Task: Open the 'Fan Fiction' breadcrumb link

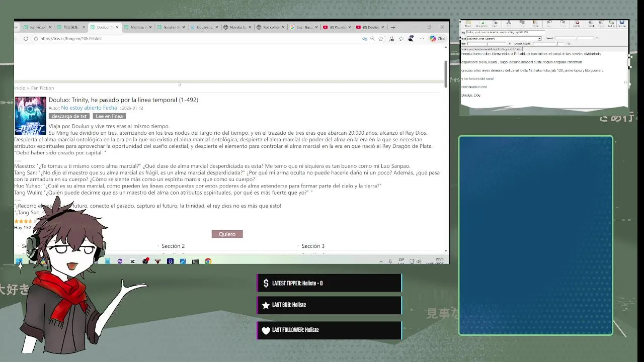Action: point(42,88)
